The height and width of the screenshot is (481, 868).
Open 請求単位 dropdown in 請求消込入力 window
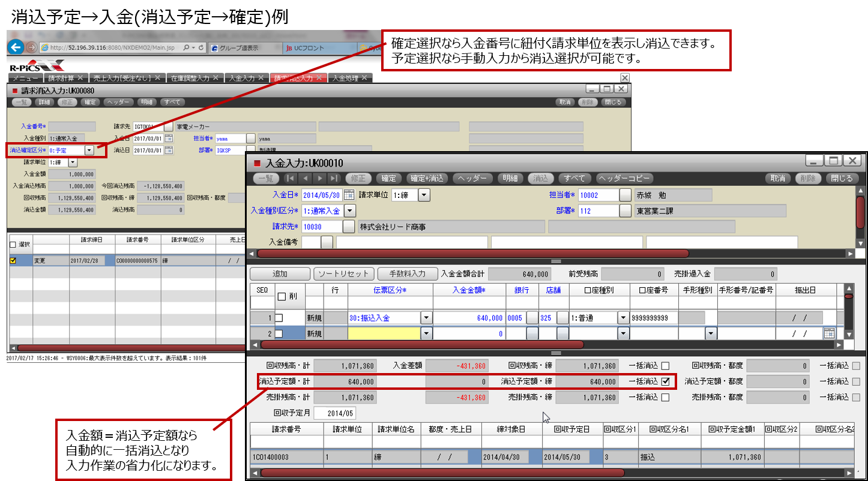(x=73, y=162)
